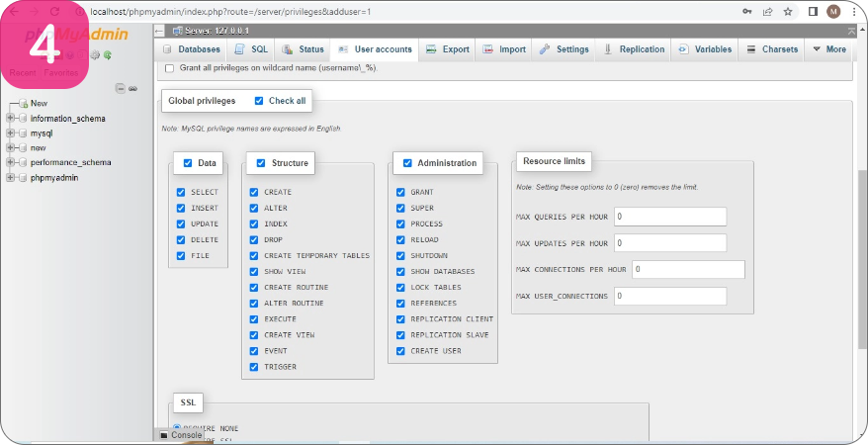This screenshot has height=445, width=868.
Task: Uncheck the Check all global privileges box
Action: point(258,101)
